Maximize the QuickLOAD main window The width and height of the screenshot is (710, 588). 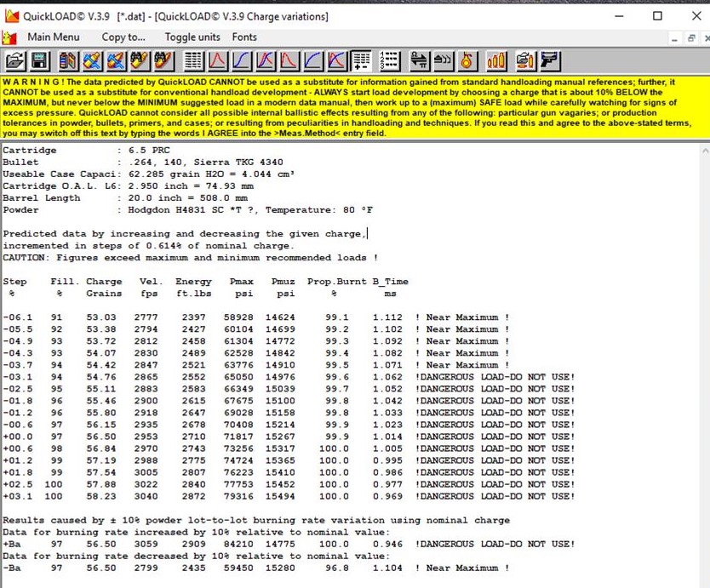click(x=657, y=16)
